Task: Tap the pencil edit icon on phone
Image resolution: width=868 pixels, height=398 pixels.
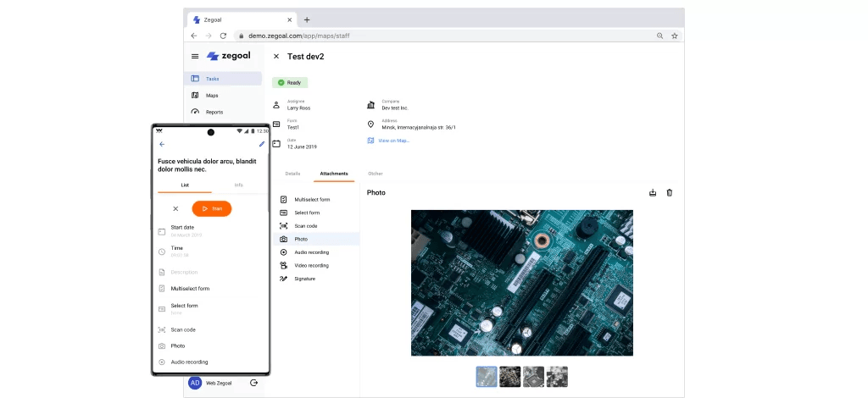Action: point(262,144)
